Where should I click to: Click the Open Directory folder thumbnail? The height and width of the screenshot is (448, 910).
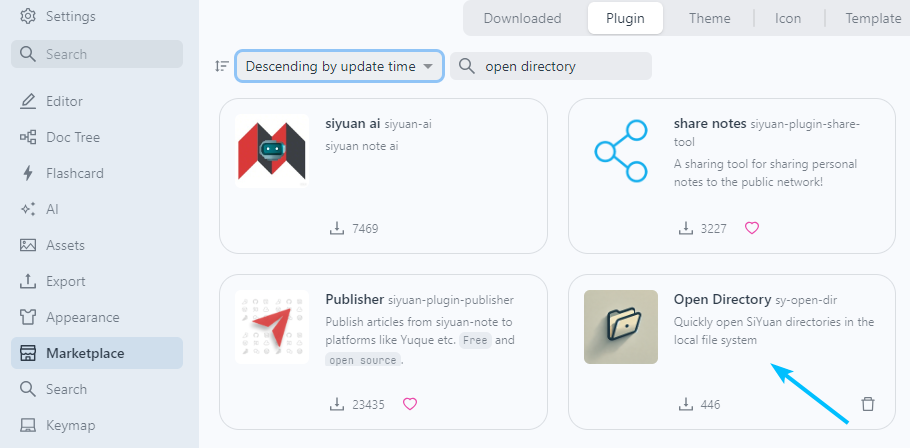click(x=621, y=327)
